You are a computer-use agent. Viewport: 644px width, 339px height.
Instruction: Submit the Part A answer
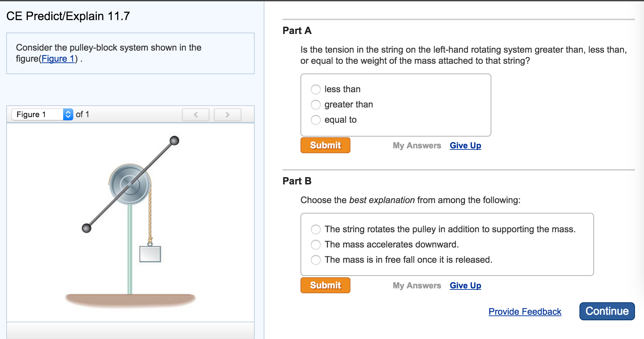click(325, 145)
